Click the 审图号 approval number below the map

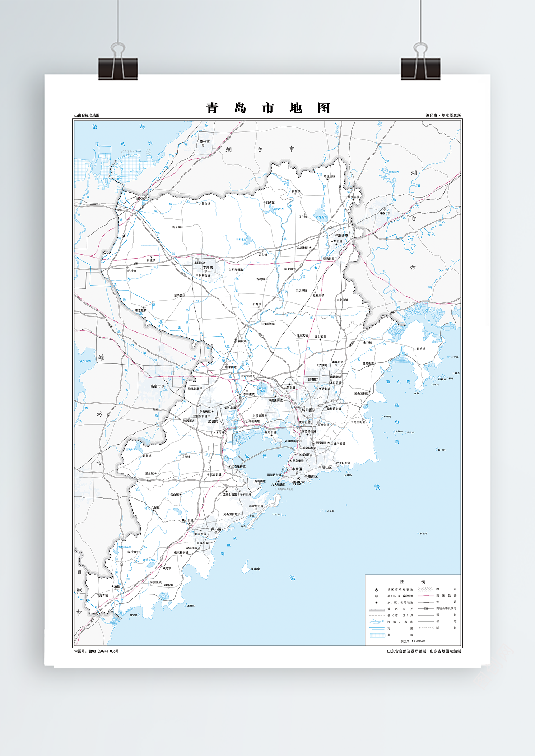point(97,651)
